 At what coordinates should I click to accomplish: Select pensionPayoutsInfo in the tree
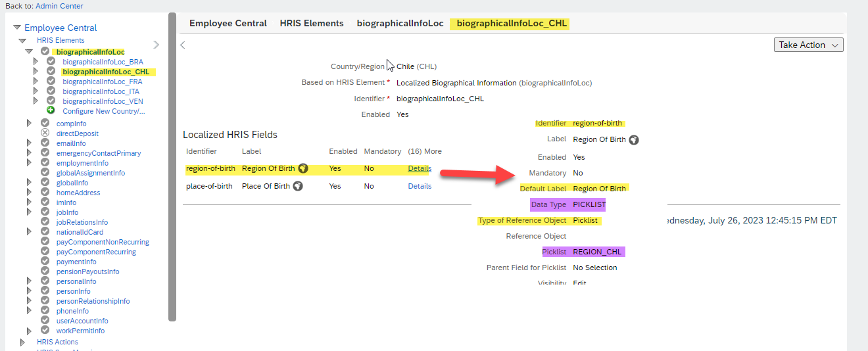click(x=88, y=271)
